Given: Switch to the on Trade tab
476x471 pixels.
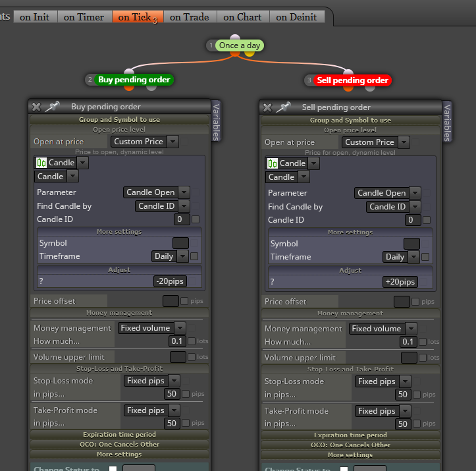Looking at the screenshot, I should coord(190,17).
